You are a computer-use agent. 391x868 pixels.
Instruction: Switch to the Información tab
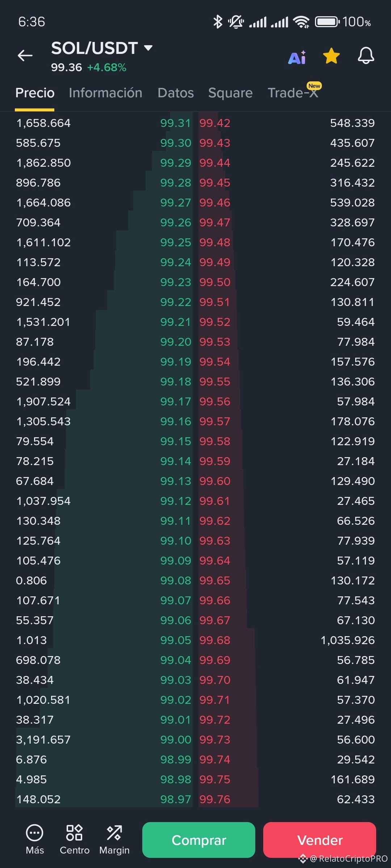[105, 93]
